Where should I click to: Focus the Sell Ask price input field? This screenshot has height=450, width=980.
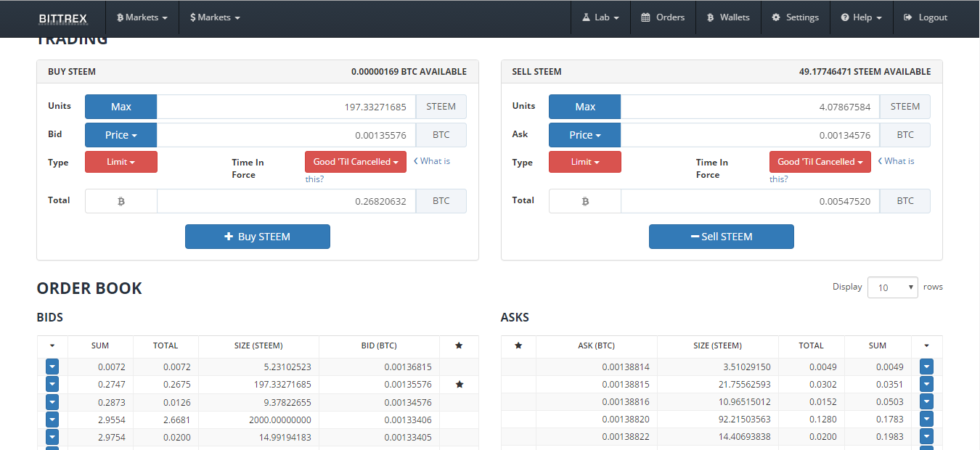750,135
